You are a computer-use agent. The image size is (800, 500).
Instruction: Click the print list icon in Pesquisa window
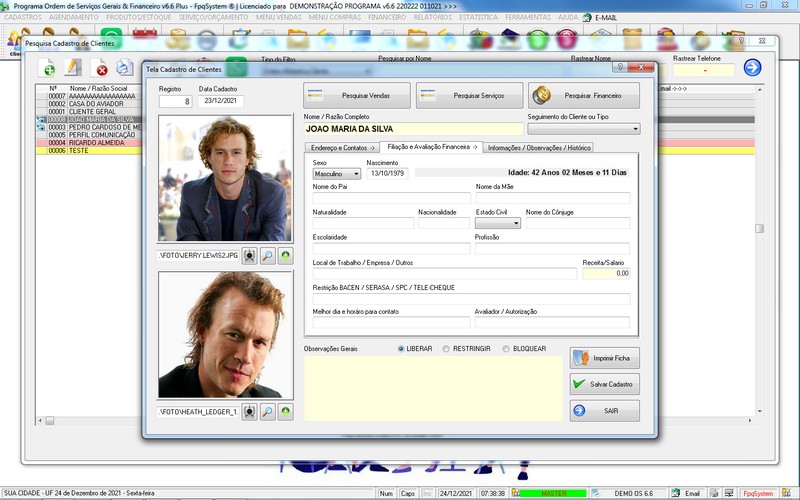tap(124, 67)
